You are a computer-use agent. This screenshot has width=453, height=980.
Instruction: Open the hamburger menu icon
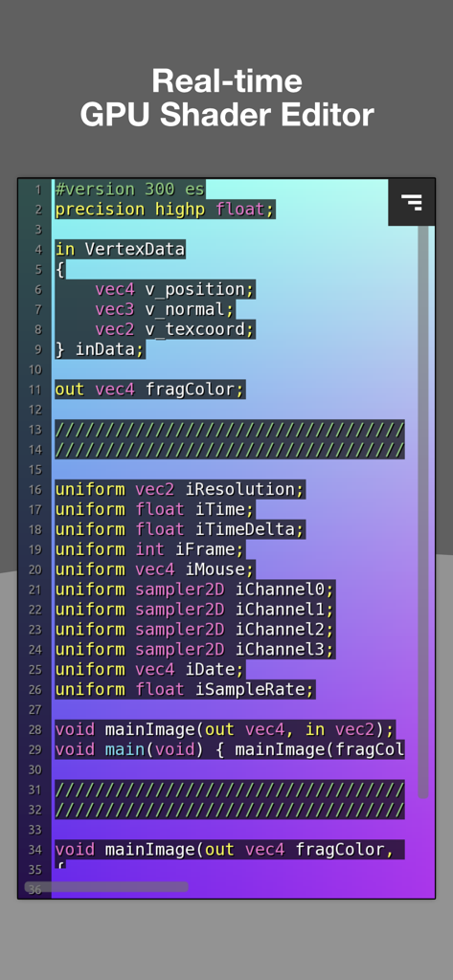click(x=412, y=202)
